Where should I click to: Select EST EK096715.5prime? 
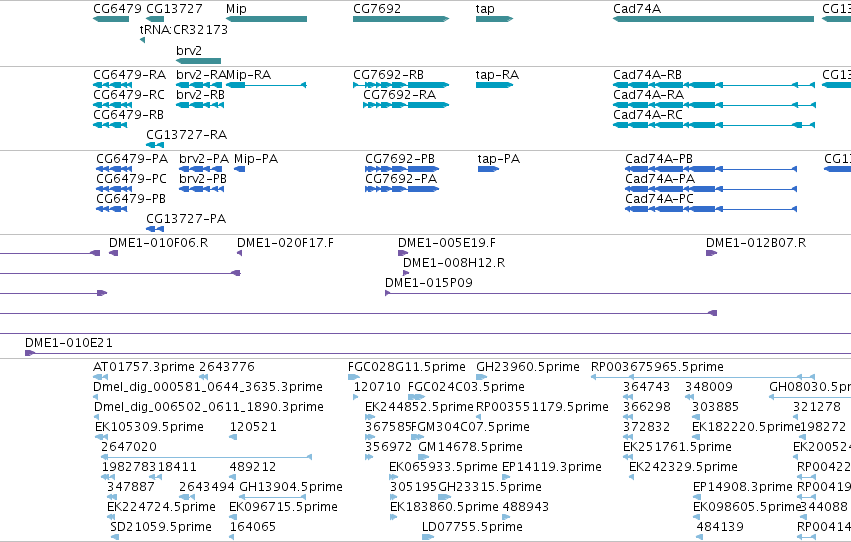click(232, 518)
